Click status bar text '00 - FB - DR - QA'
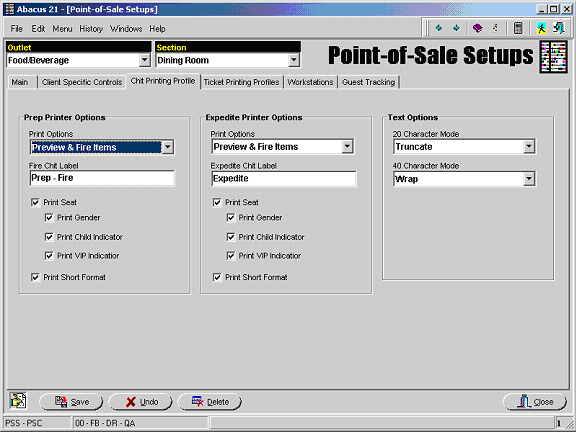This screenshot has width=576, height=432. [105, 423]
